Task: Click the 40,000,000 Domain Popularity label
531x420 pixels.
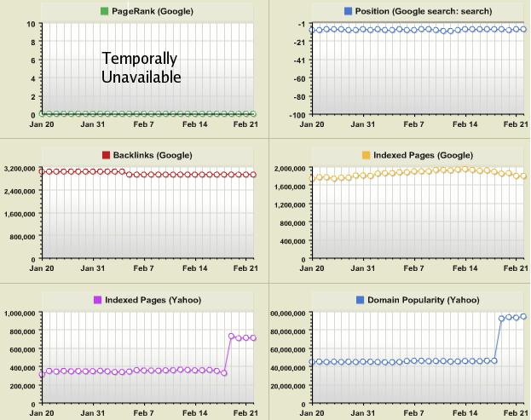Action: pos(288,368)
